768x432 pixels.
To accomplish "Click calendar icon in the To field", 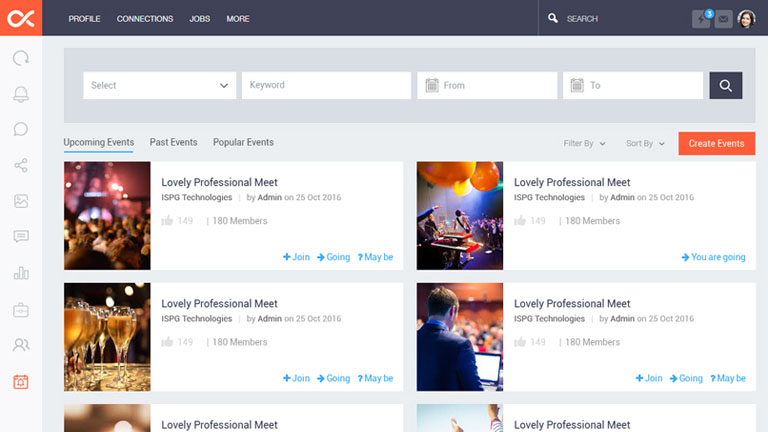I will pos(577,85).
